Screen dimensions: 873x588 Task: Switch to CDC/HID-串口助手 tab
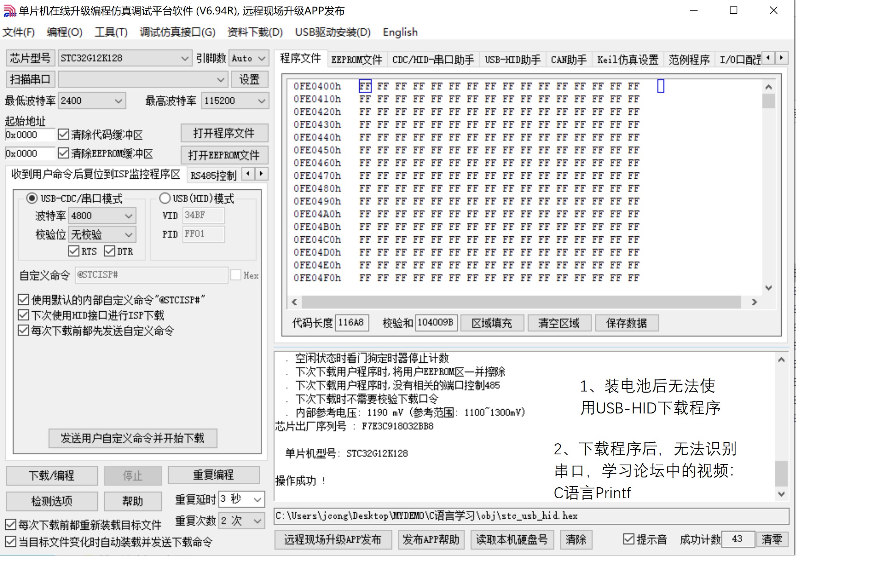(433, 59)
